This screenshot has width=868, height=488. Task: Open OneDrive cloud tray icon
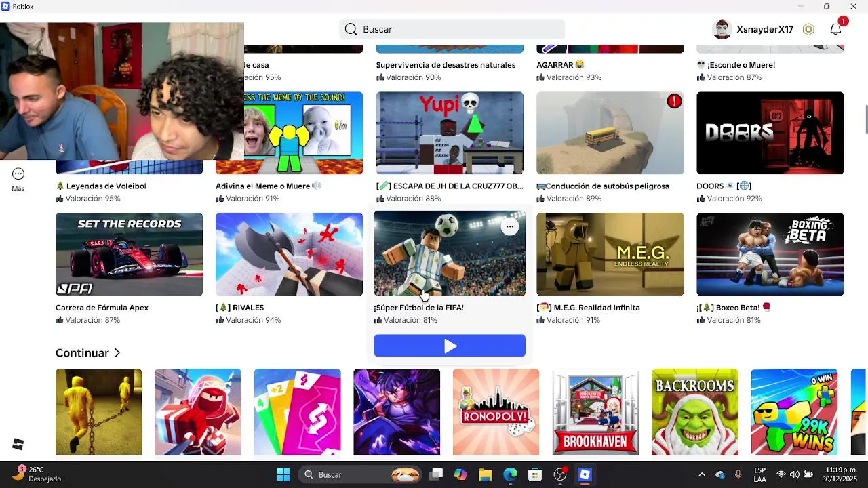tap(720, 474)
